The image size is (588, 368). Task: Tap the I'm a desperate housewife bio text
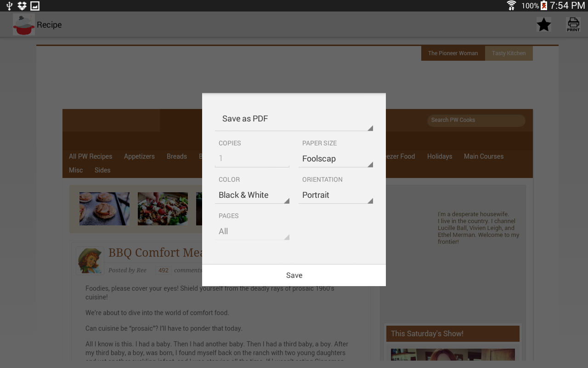[479, 228]
